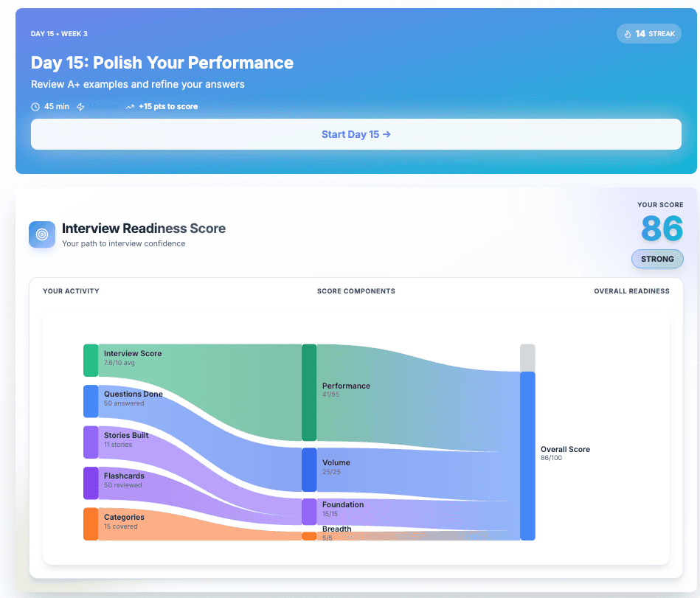Click the Interview Readiness target icon

(42, 234)
